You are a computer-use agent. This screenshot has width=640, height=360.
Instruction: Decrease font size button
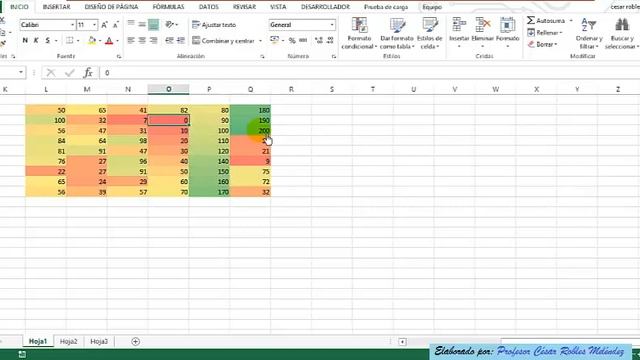pyautogui.click(x=116, y=25)
